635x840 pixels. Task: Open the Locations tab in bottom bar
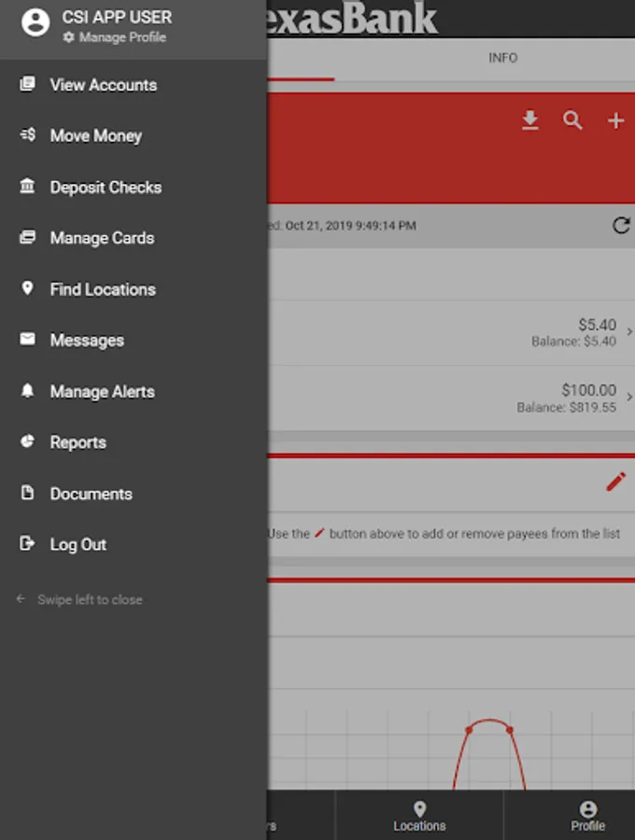tap(419, 816)
